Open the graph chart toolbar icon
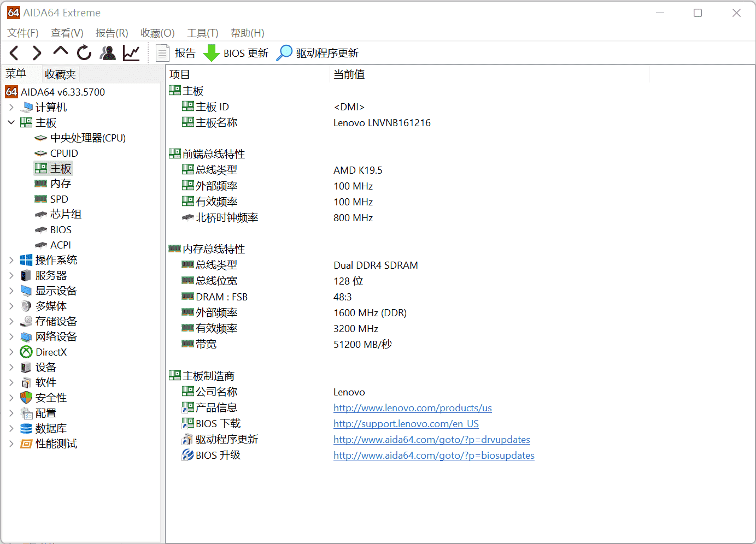Viewport: 756px width, 544px height. [131, 53]
